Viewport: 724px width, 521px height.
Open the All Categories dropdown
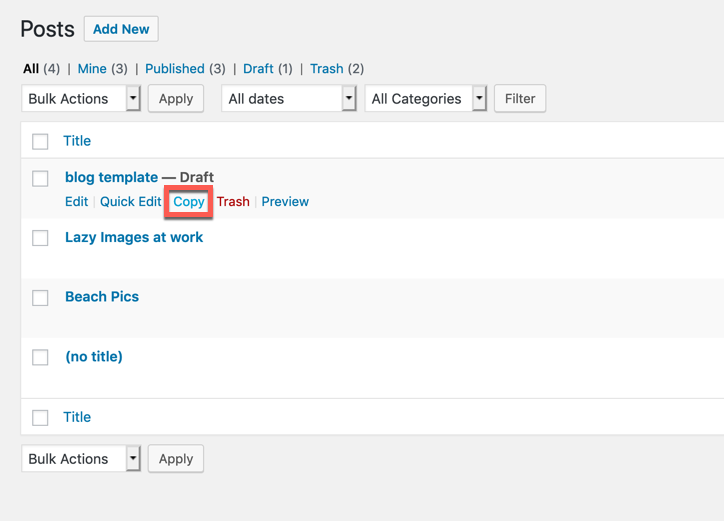pyautogui.click(x=426, y=98)
